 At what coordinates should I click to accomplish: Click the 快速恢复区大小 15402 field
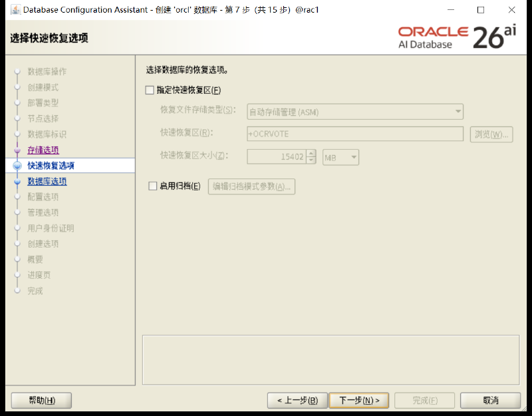[x=277, y=157]
